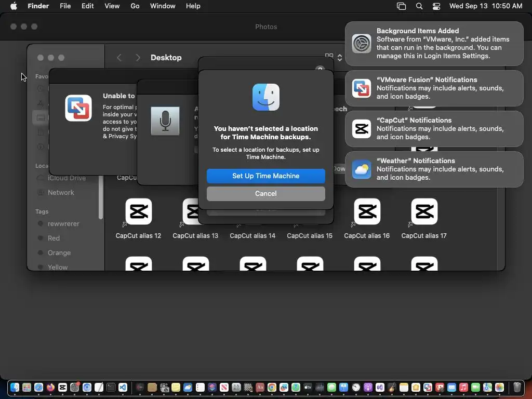This screenshot has width=532, height=399.
Task: Open Photos from the Dock
Action: tap(499, 388)
